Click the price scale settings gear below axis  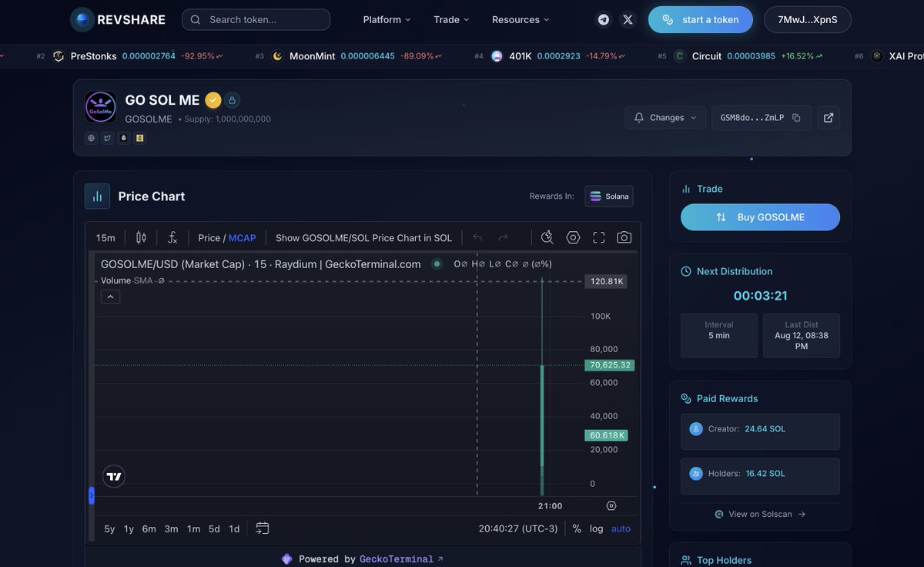(x=611, y=506)
